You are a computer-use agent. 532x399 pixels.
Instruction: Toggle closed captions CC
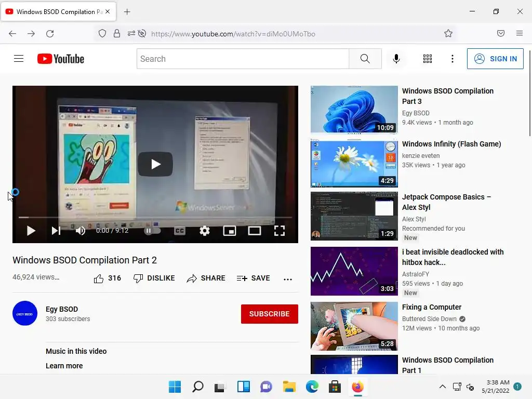[179, 231]
